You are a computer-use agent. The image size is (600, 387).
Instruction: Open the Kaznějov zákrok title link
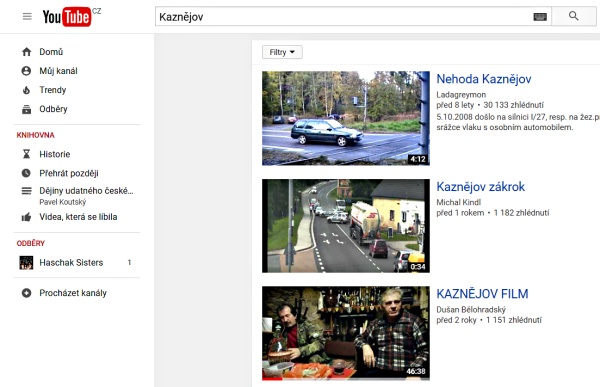coord(481,186)
